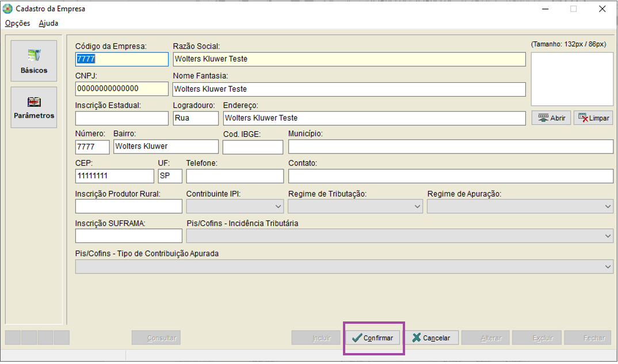The width and height of the screenshot is (618, 364).
Task: Click the disabled Excluir button
Action: (x=537, y=338)
